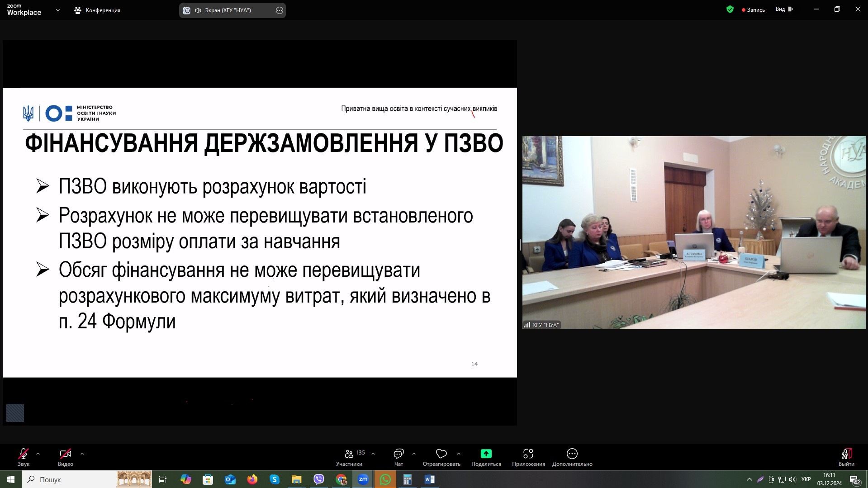The image size is (868, 488).
Task: Select the ХГУ "НУА" video thumbnail
Action: pos(693,232)
